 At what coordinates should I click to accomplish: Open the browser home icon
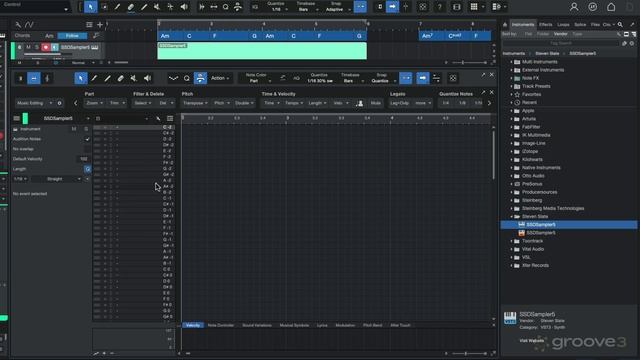(505, 24)
